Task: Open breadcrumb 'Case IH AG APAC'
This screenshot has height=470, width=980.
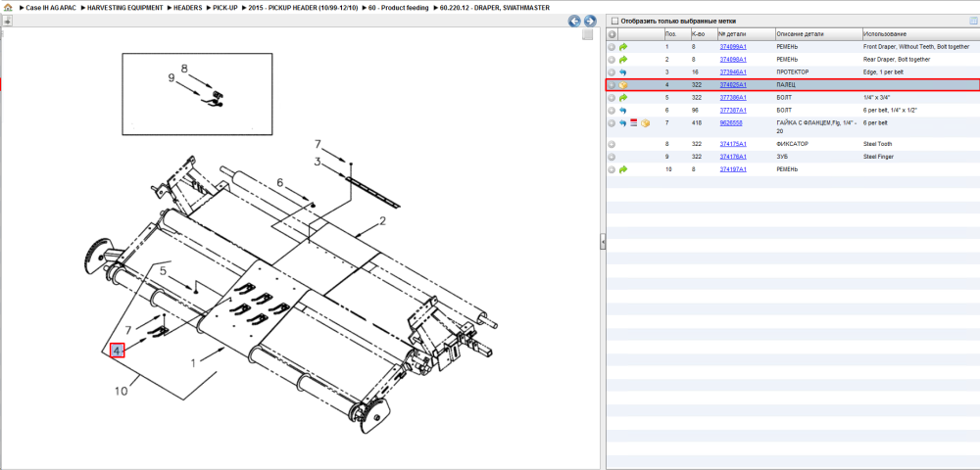Action: coord(49,8)
